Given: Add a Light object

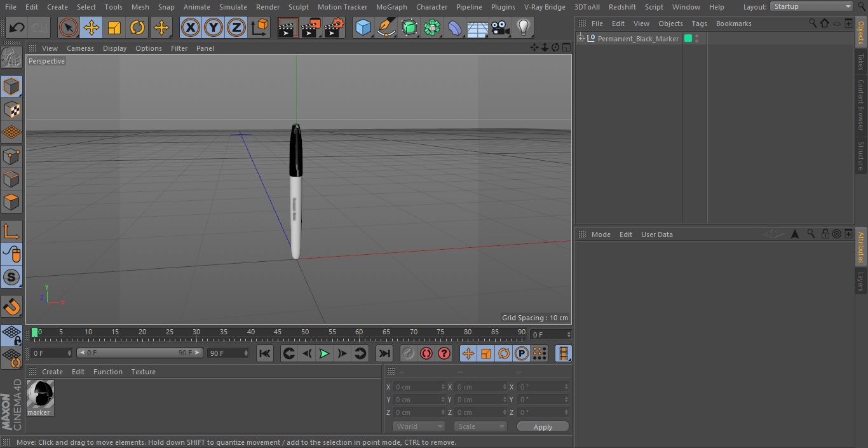Looking at the screenshot, I should 523,27.
